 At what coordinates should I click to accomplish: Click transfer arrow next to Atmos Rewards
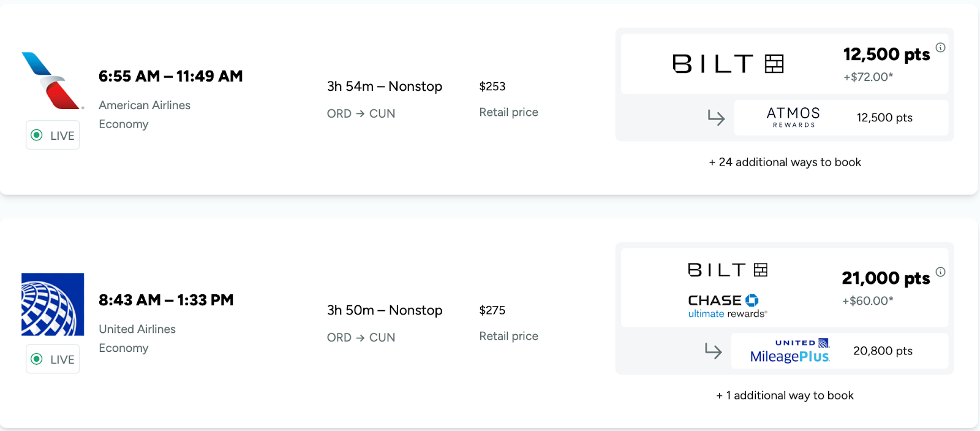pyautogui.click(x=716, y=117)
